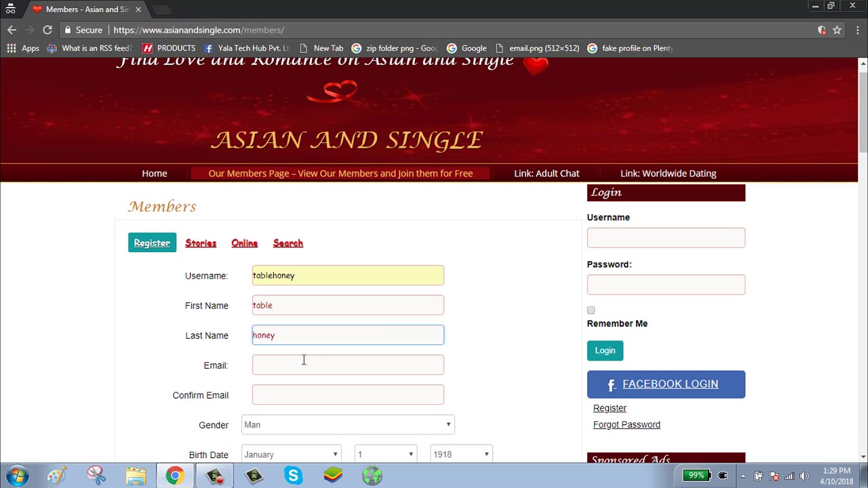Open the 'zip folder png' bookmark

(395, 48)
